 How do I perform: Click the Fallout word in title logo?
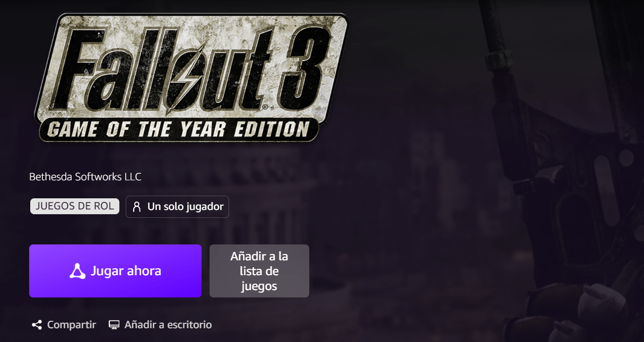(x=159, y=72)
